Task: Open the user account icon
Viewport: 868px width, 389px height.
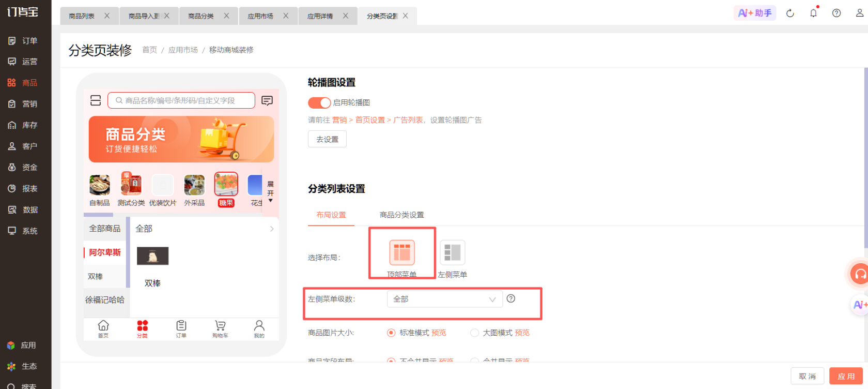Action: [860, 13]
